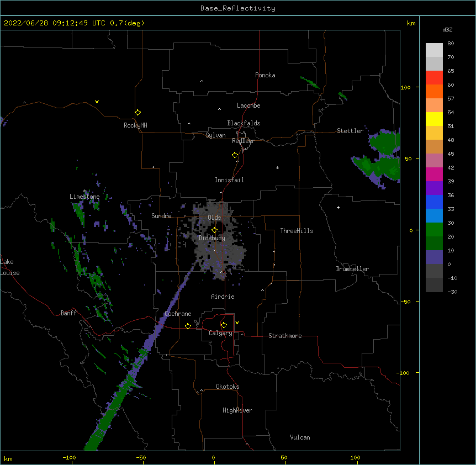Click the RockyMH label on map

135,125
